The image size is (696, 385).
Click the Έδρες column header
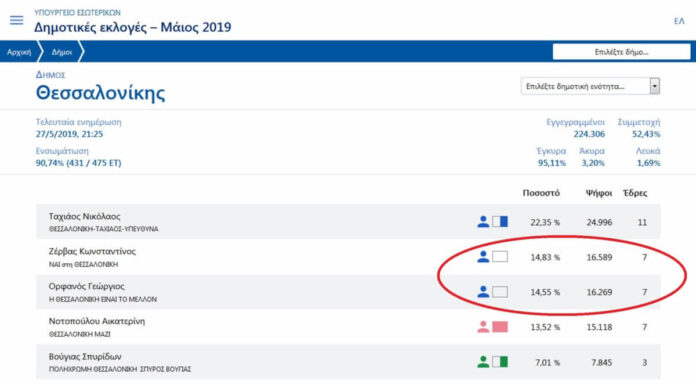[635, 193]
